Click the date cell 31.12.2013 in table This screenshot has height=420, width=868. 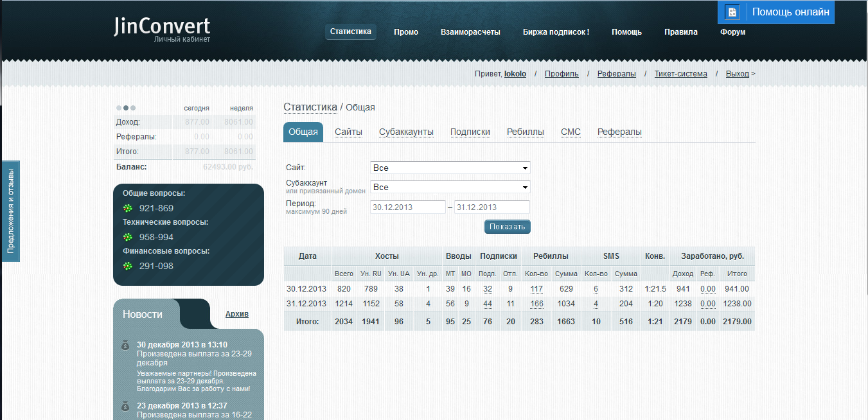pos(307,304)
